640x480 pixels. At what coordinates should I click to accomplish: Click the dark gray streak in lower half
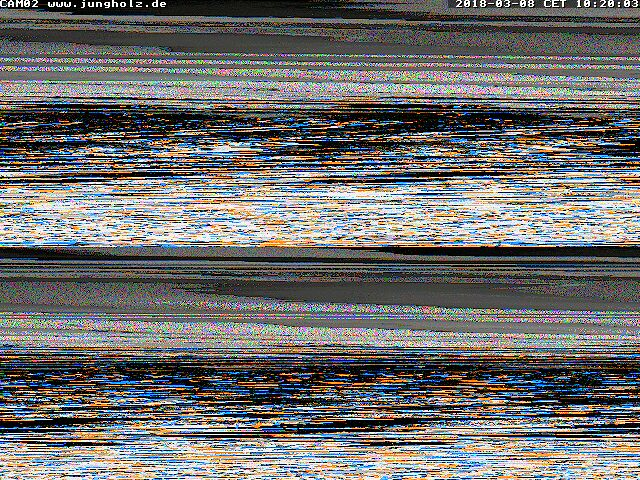click(x=400, y=292)
